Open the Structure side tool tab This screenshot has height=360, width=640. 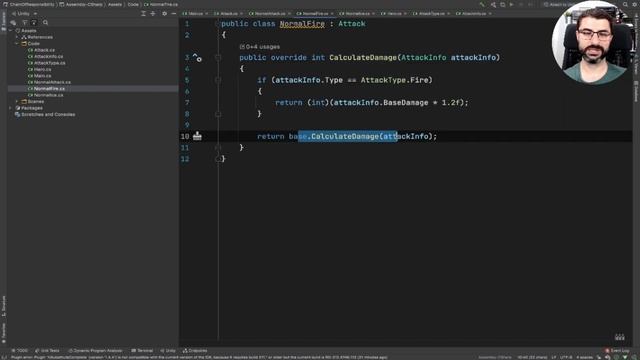pyautogui.click(x=4, y=306)
